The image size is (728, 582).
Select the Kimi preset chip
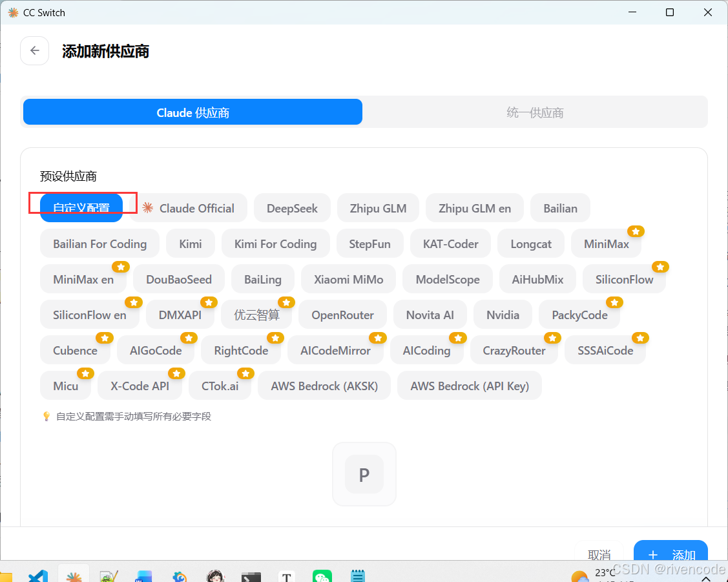click(x=191, y=244)
